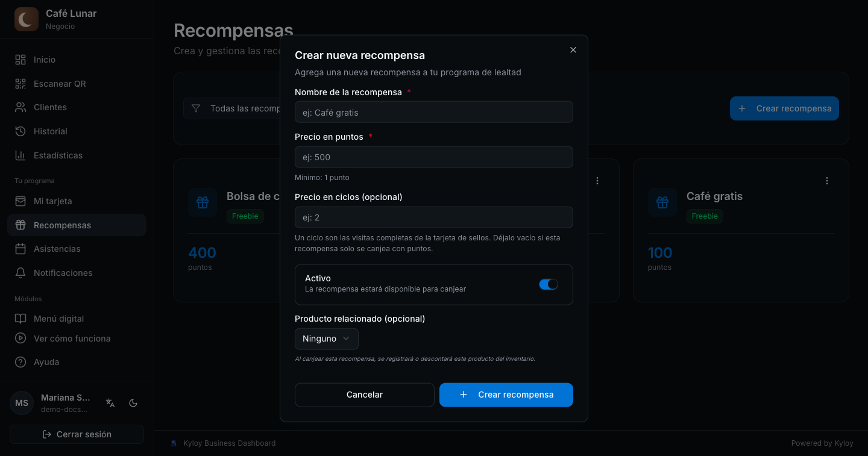This screenshot has width=868, height=456.
Task: Open the Producto relacionado dropdown
Action: 327,339
